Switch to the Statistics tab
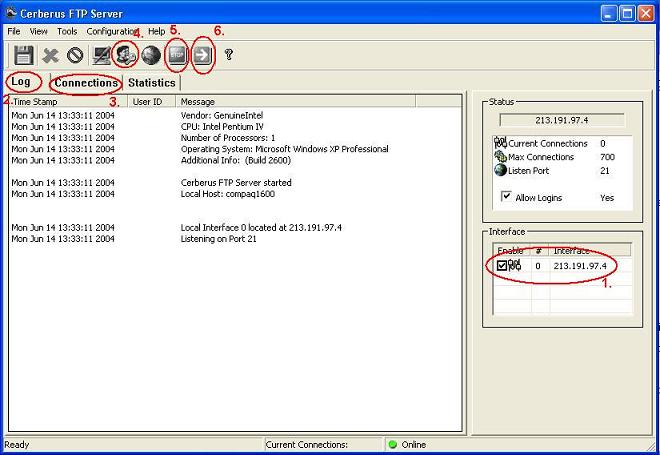Image resolution: width=660 pixels, height=455 pixels. [151, 83]
